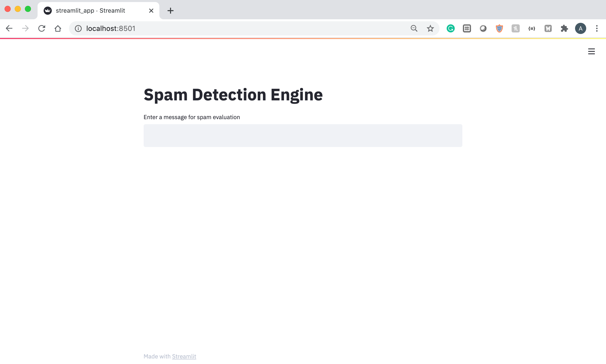Go to browser home page
The image size is (606, 364).
click(58, 28)
